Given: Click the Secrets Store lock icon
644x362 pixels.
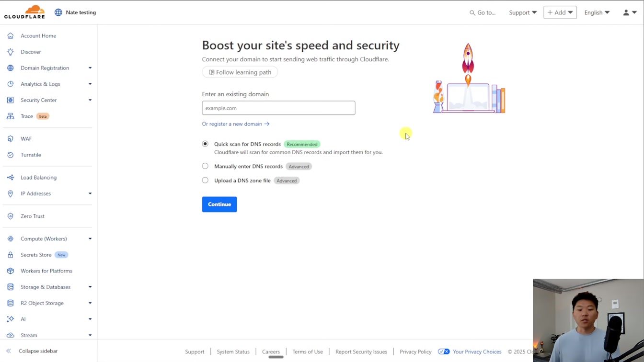Looking at the screenshot, I should 10,255.
